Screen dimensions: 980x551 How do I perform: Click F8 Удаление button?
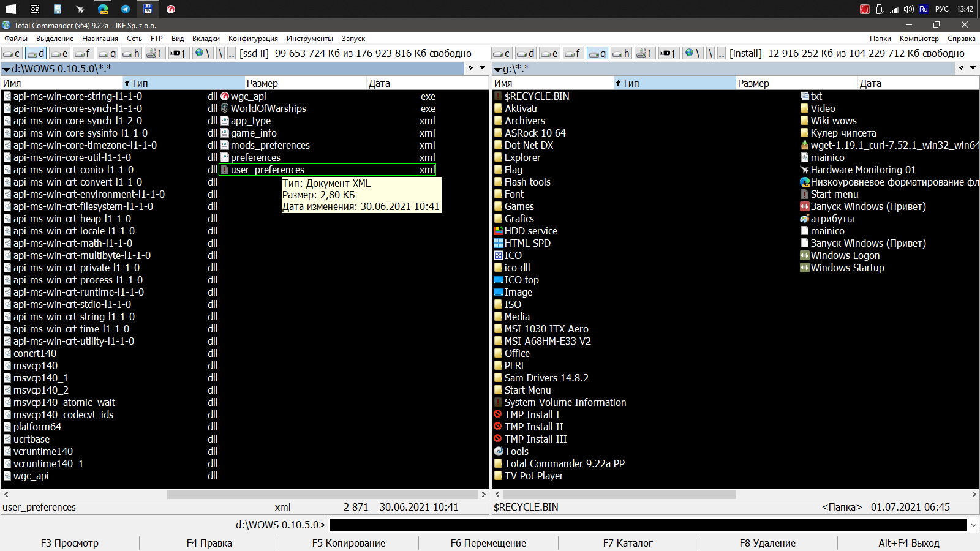tap(767, 543)
